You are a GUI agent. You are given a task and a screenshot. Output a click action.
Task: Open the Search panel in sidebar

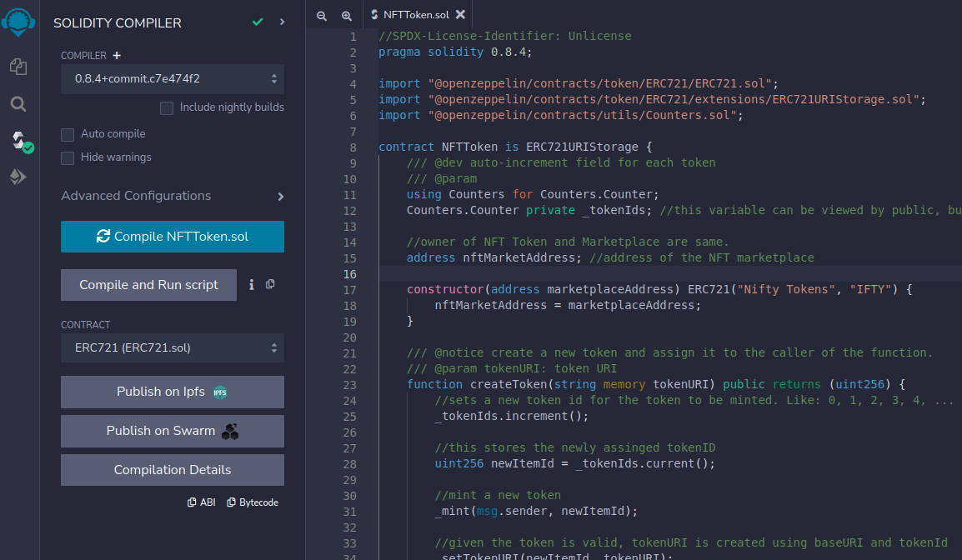click(18, 104)
